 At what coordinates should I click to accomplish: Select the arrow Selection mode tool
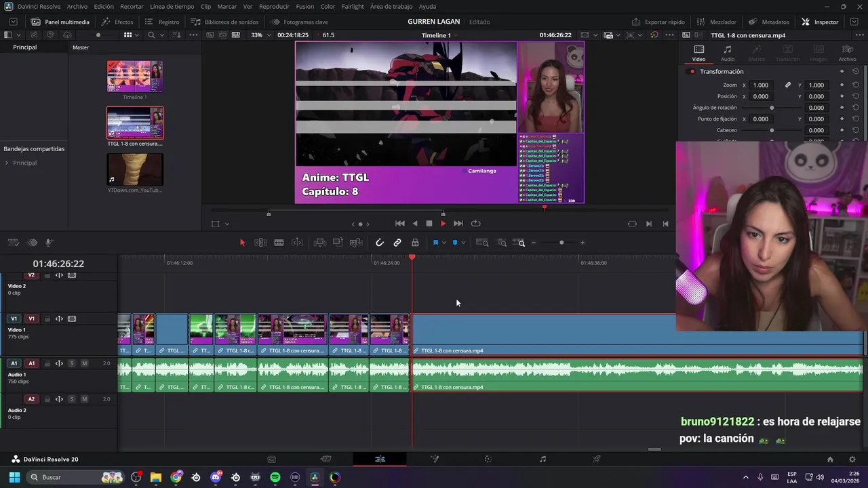[242, 243]
